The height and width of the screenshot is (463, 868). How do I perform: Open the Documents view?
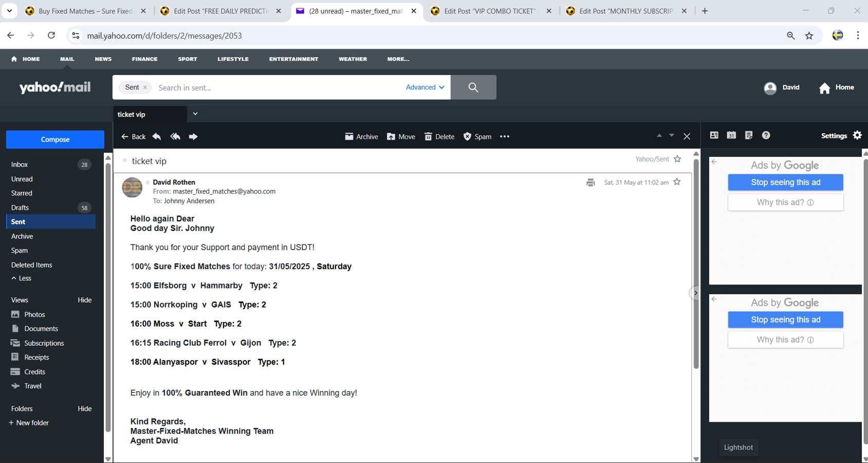click(x=41, y=329)
